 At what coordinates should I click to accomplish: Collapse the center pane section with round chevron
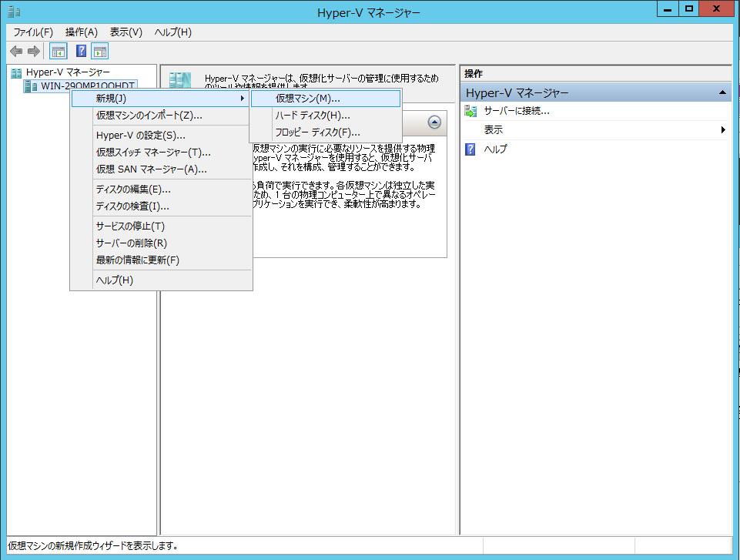pyautogui.click(x=434, y=122)
